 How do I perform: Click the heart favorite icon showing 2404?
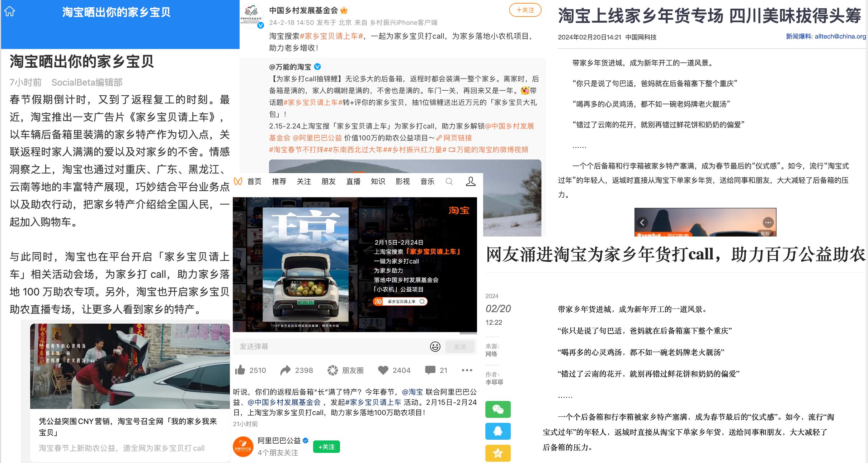tap(383, 370)
